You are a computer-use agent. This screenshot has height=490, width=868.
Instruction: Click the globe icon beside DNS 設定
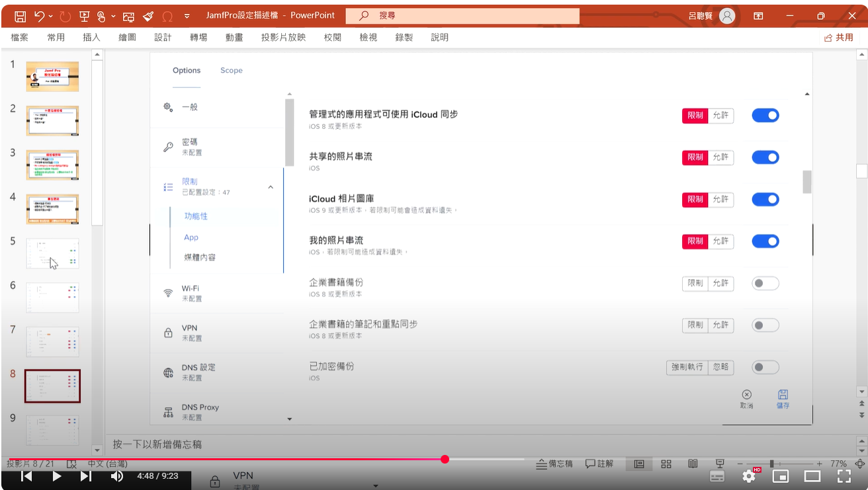(168, 372)
